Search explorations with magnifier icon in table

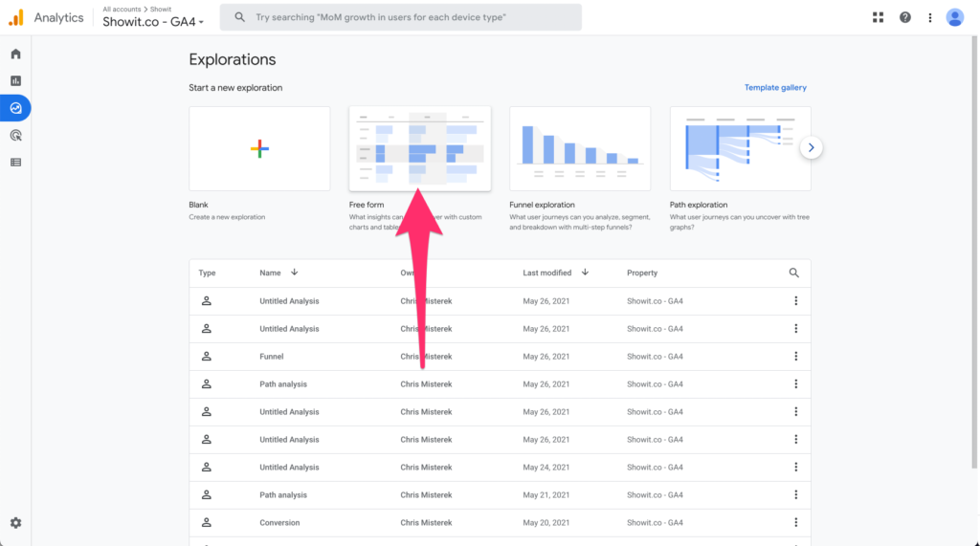(793, 273)
